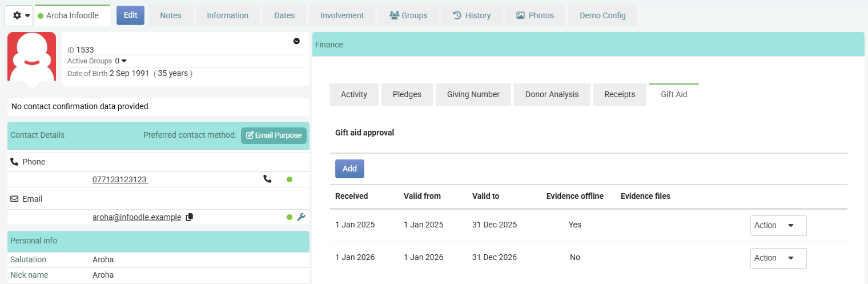Select the Gift Aid tab
Screen dimensions: 868x284
[x=674, y=94]
